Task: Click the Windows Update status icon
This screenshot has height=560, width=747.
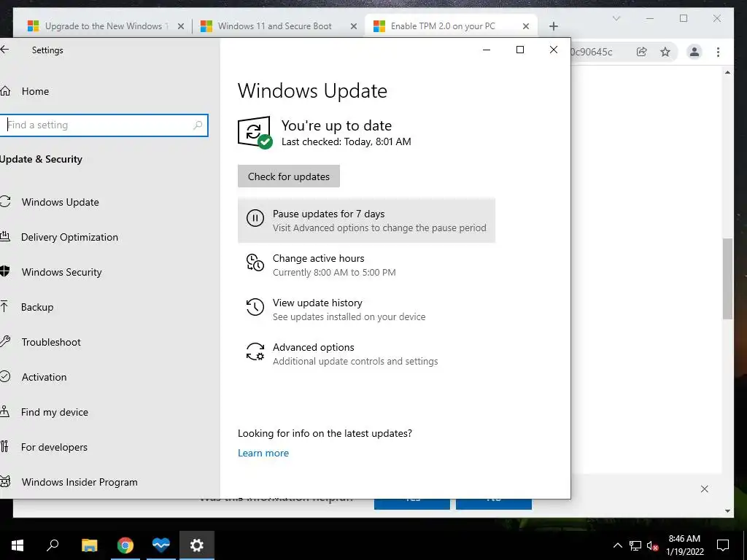Action: click(x=255, y=133)
